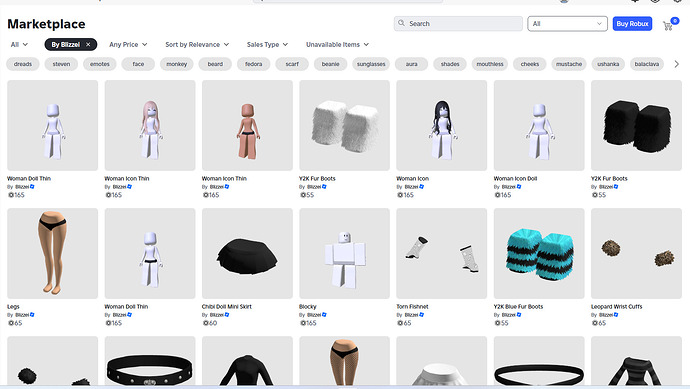Click the Torn Fishnet title link
This screenshot has width=690, height=389.
click(412, 306)
